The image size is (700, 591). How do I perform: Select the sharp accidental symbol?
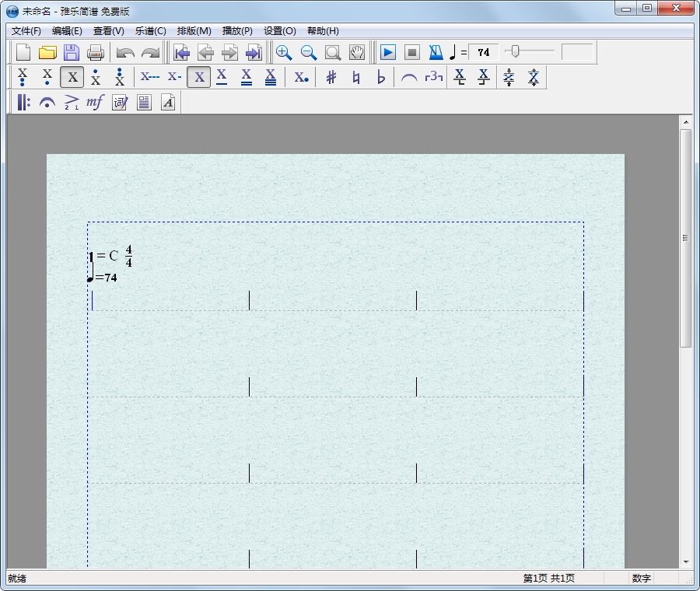pyautogui.click(x=331, y=77)
